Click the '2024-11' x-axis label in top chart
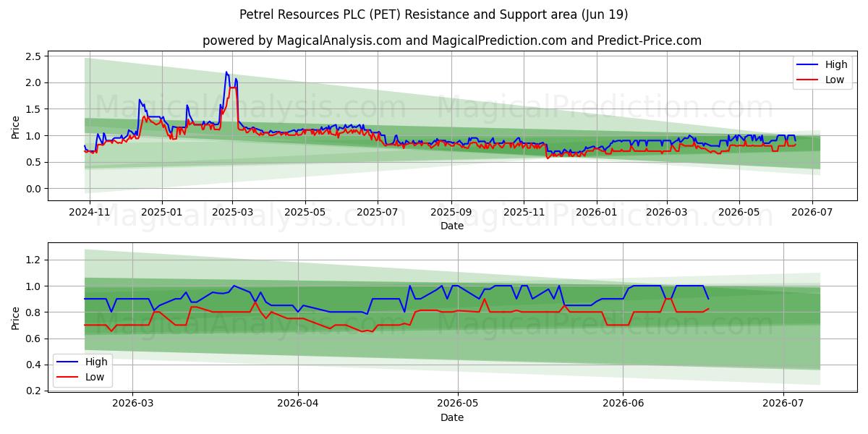The width and height of the screenshot is (868, 434). (90, 213)
